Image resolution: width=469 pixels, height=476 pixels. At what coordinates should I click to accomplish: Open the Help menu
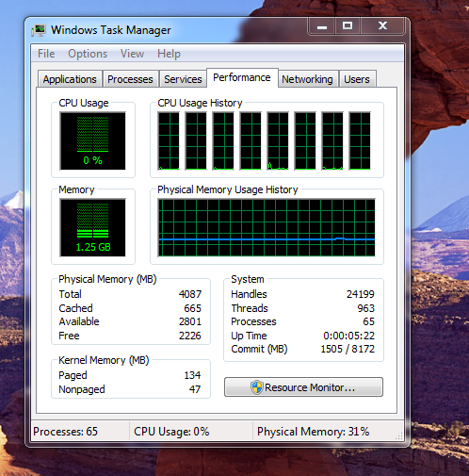tap(169, 54)
